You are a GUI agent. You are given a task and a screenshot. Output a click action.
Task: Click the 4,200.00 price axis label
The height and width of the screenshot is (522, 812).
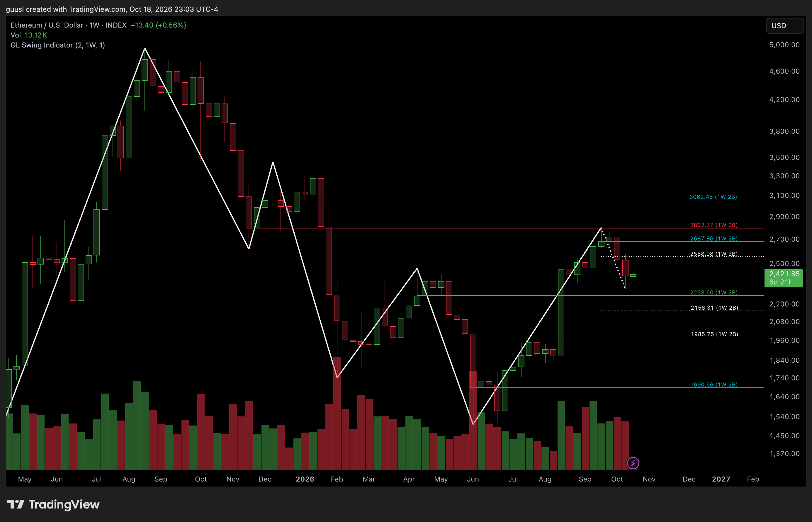[784, 100]
